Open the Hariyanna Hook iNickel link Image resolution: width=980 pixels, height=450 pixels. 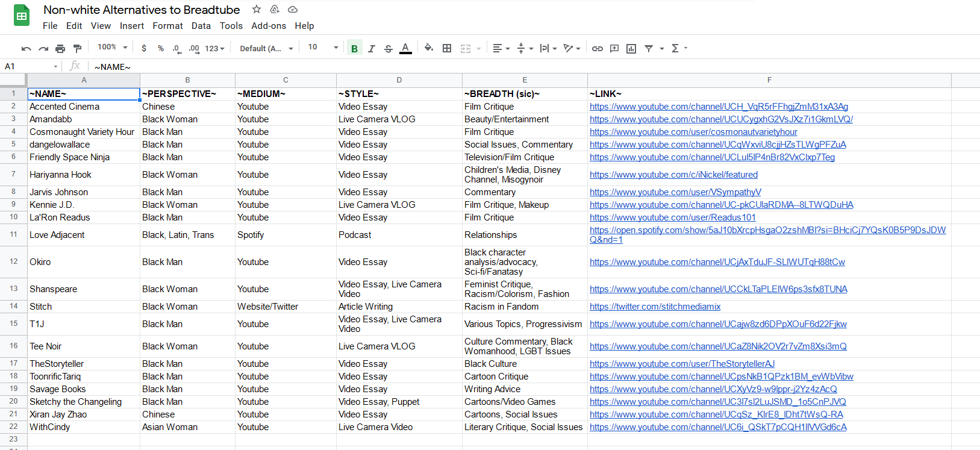point(673,175)
